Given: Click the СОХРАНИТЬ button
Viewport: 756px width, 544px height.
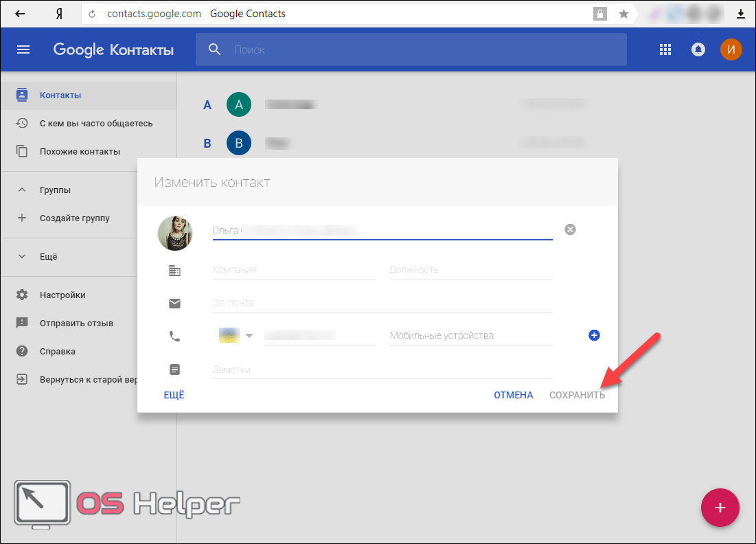Looking at the screenshot, I should pos(577,395).
